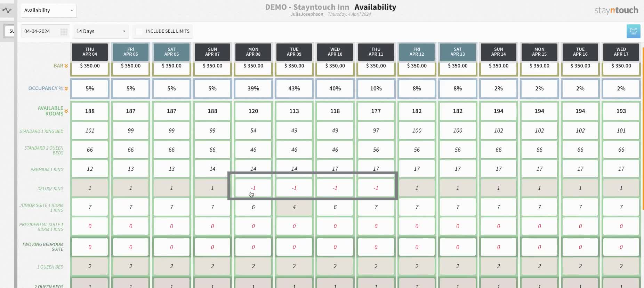
Task: Collapse the Occupancy % row chevron
Action: (x=66, y=88)
